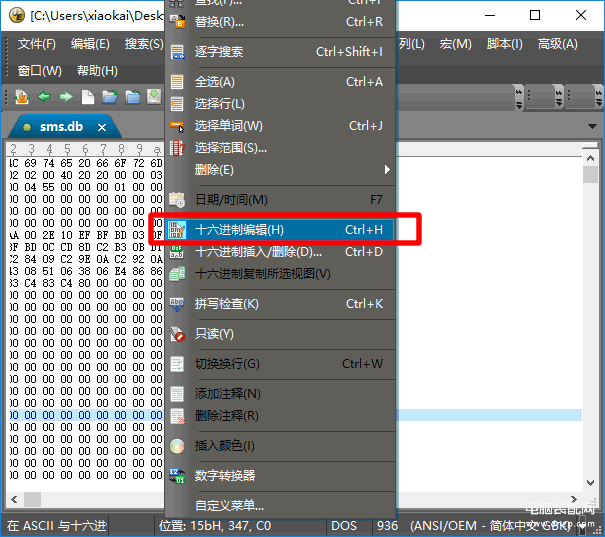Screen dimensions: 605x537
Task: Choose 十六进制复制所选视图(V) entry
Action: pos(281,274)
